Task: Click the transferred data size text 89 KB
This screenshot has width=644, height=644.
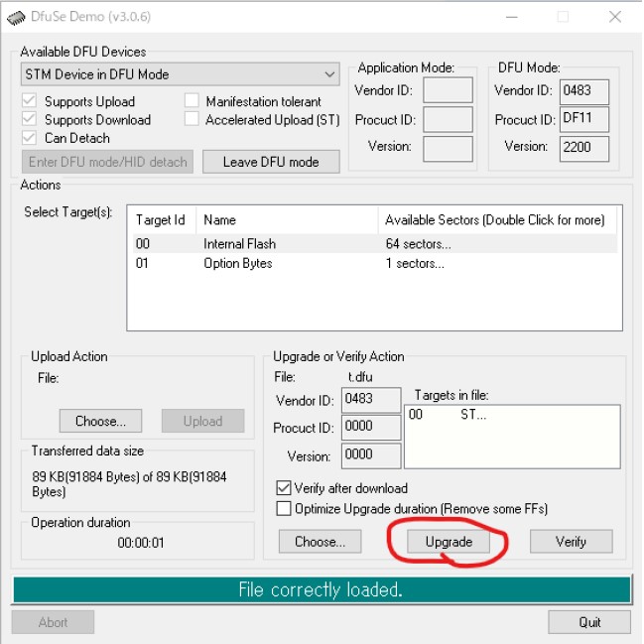Action: (x=129, y=484)
